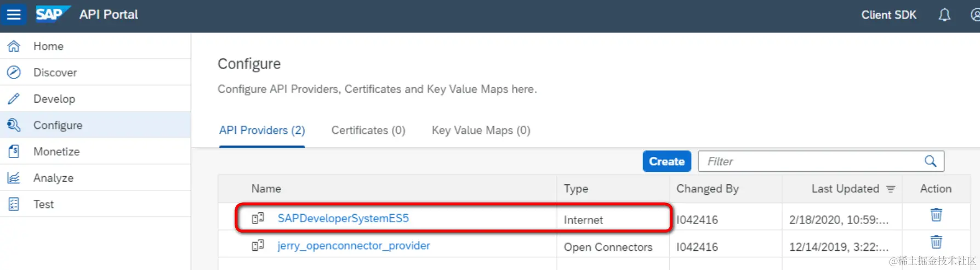This screenshot has height=270, width=980.
Task: Click the Home house icon
Action: click(14, 46)
